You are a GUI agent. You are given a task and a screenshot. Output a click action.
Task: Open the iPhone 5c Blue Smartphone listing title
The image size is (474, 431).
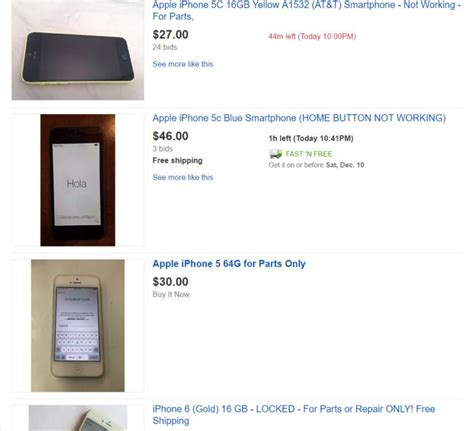pos(299,118)
